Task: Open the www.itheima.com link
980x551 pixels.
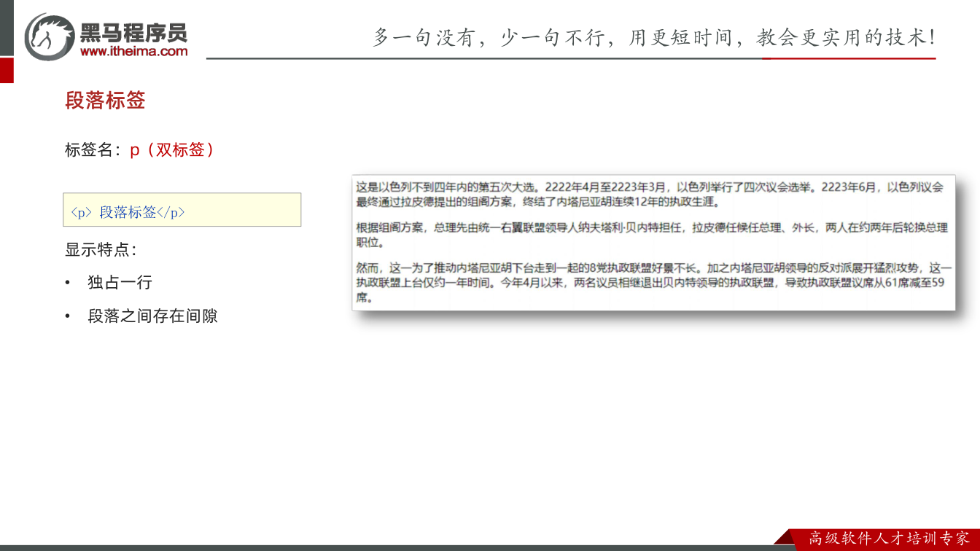Action: [x=133, y=51]
